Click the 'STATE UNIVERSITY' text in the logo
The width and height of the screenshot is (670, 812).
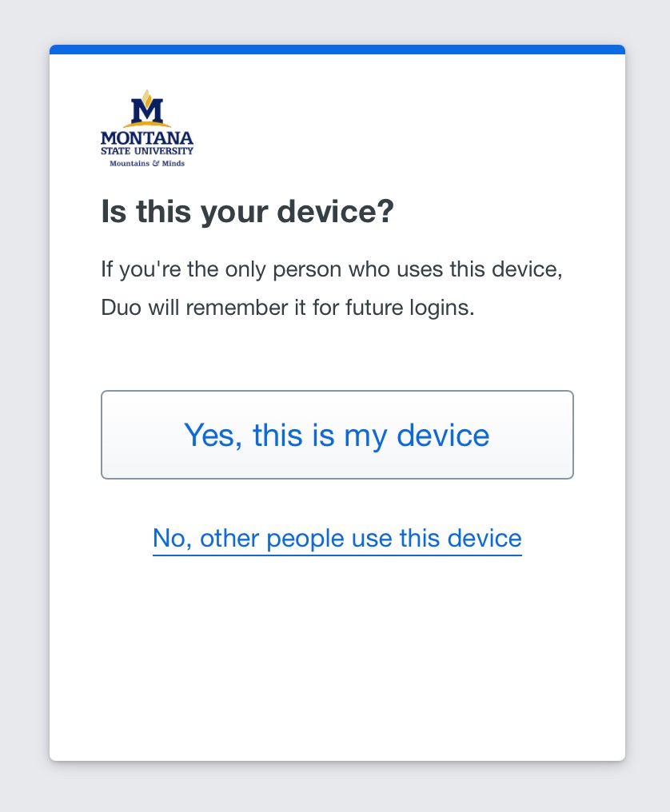[146, 150]
